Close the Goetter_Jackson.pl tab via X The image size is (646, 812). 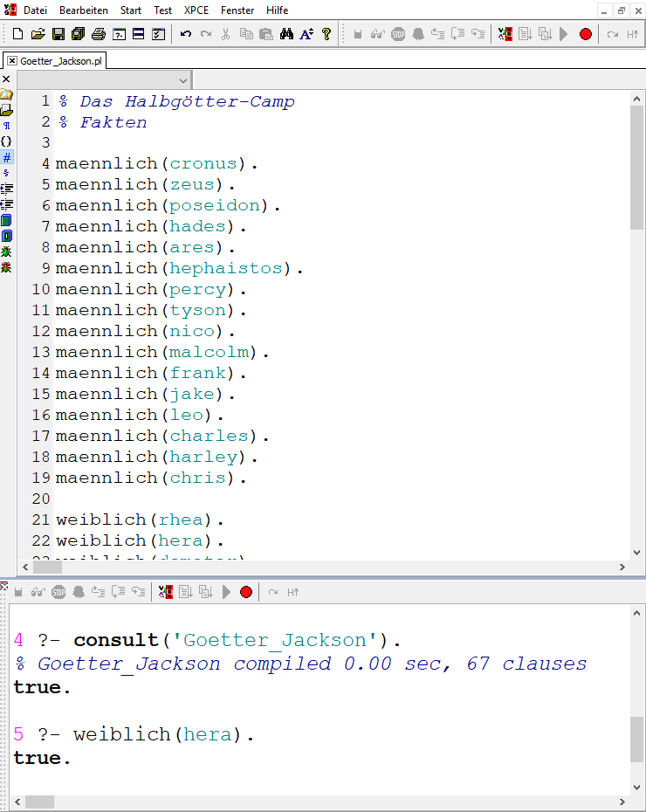[x=12, y=61]
